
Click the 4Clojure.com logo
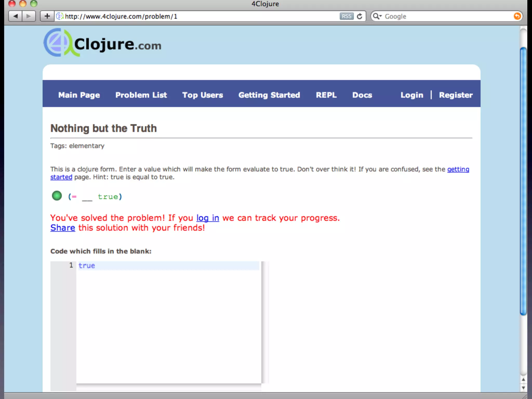point(102,43)
